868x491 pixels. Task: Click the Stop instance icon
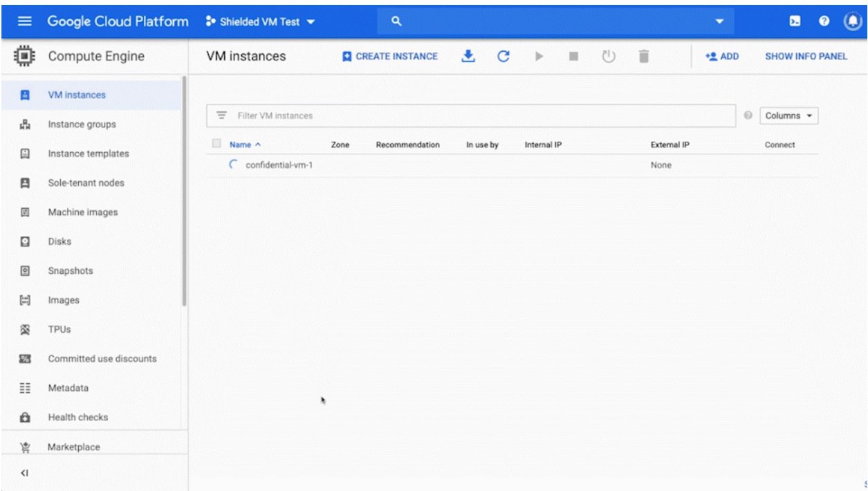(x=573, y=57)
